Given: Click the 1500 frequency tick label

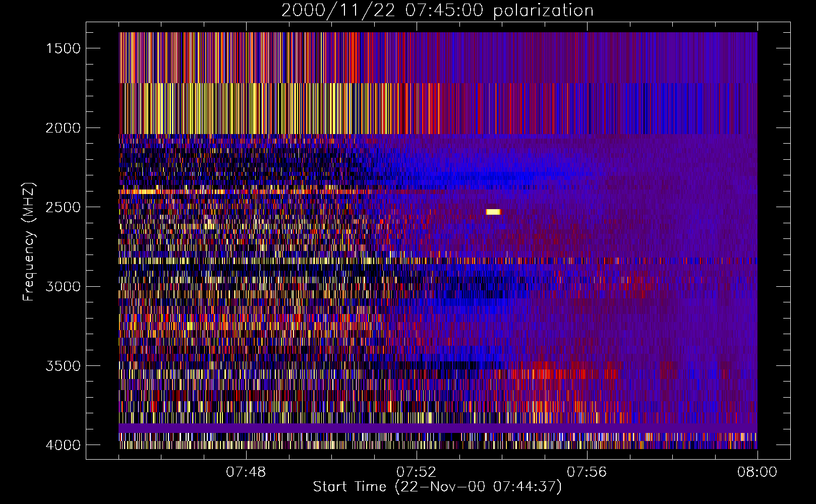Looking at the screenshot, I should click(63, 48).
